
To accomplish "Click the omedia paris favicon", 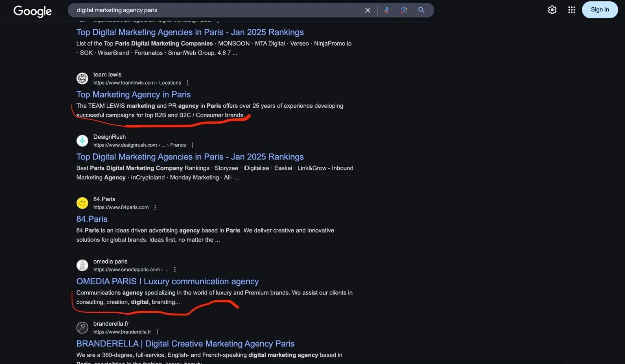I will click(x=82, y=265).
